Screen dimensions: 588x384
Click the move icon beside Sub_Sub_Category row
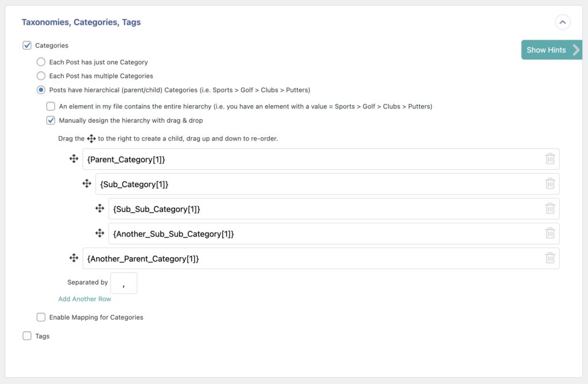pos(99,208)
